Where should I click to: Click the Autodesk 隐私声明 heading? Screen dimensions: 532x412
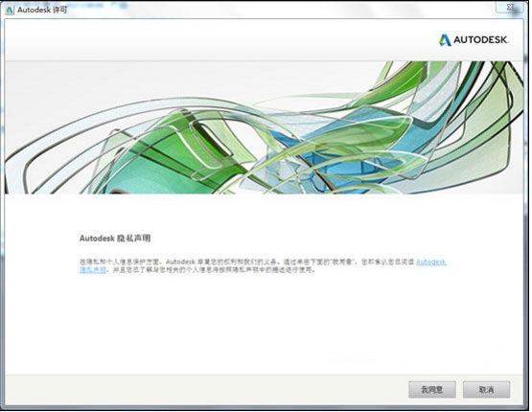click(115, 238)
